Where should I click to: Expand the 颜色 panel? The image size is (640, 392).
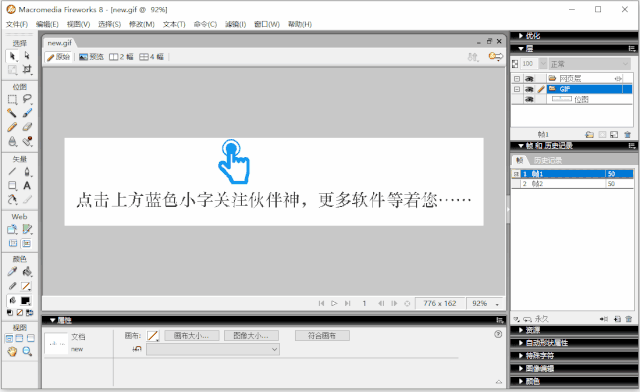(521, 381)
